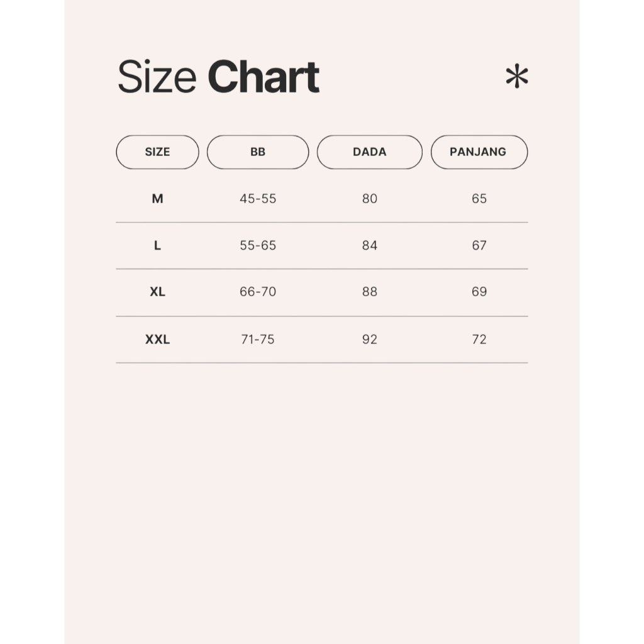Click the chest value 88
The width and height of the screenshot is (644, 644).
tap(370, 292)
